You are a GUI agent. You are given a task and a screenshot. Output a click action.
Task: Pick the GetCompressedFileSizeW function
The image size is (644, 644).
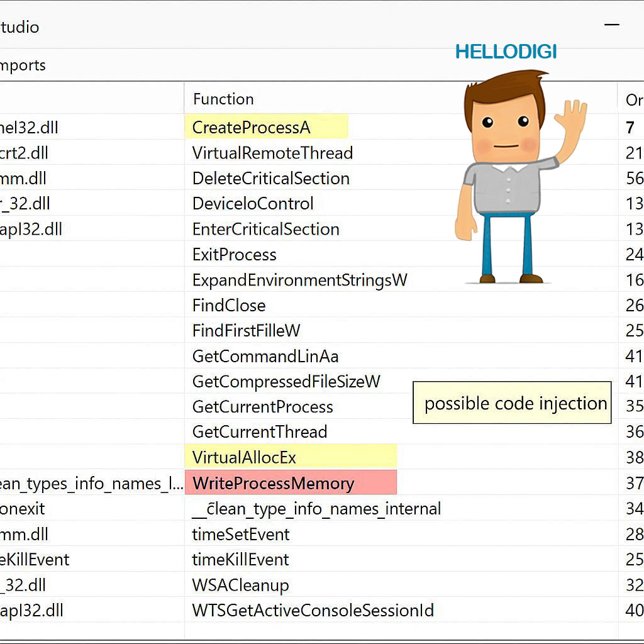click(x=286, y=381)
